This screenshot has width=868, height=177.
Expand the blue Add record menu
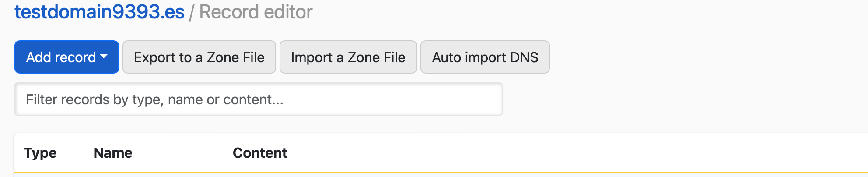coord(66,57)
